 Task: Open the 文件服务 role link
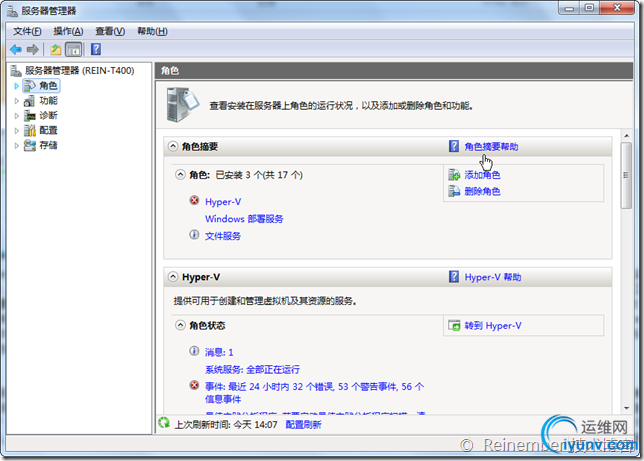click(x=223, y=236)
